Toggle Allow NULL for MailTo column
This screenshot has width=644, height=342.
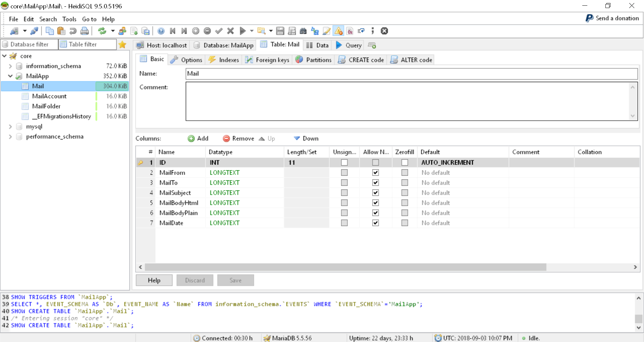[x=375, y=183]
